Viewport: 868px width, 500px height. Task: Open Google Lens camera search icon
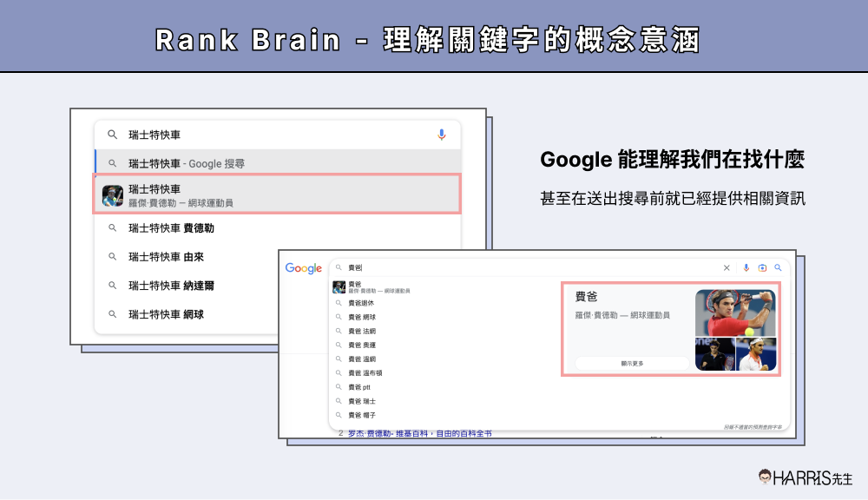[762, 267]
